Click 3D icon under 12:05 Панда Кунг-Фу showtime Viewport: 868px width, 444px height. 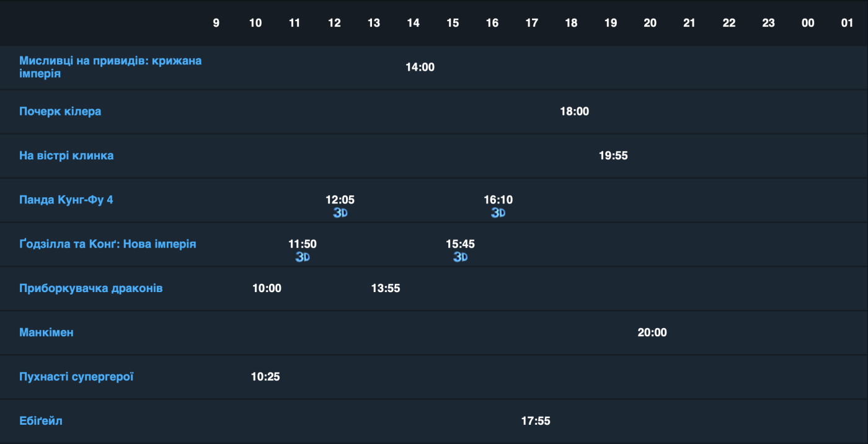(x=340, y=213)
